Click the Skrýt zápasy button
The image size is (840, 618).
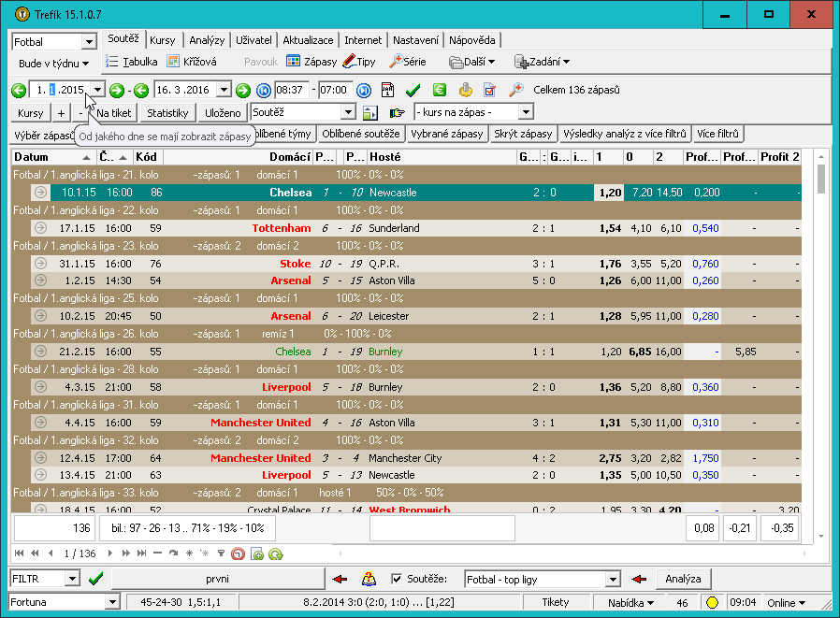click(523, 134)
